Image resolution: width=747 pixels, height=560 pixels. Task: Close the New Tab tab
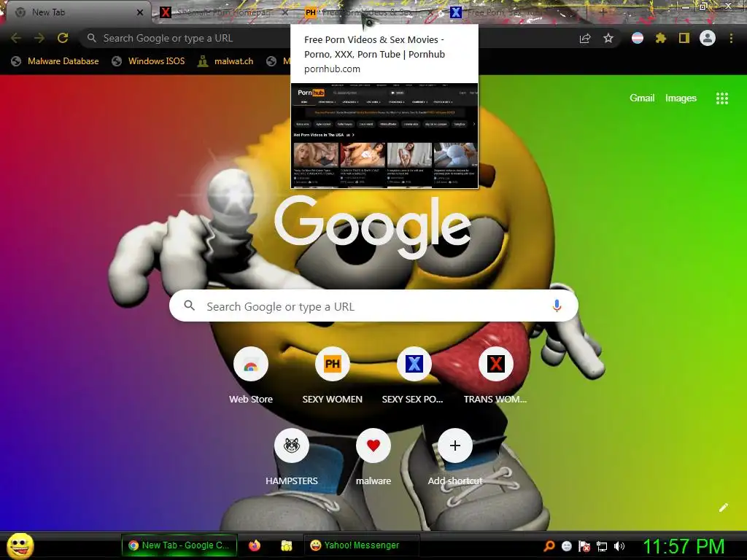pos(140,12)
